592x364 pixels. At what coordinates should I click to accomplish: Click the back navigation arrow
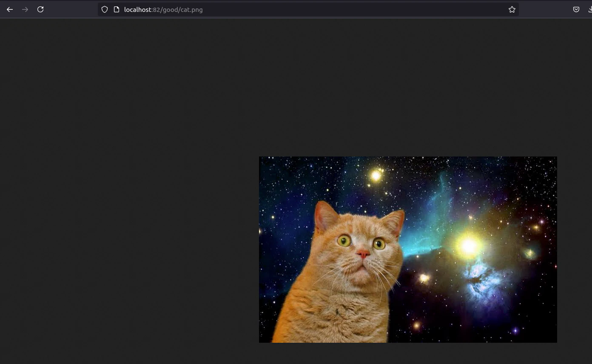(x=10, y=9)
